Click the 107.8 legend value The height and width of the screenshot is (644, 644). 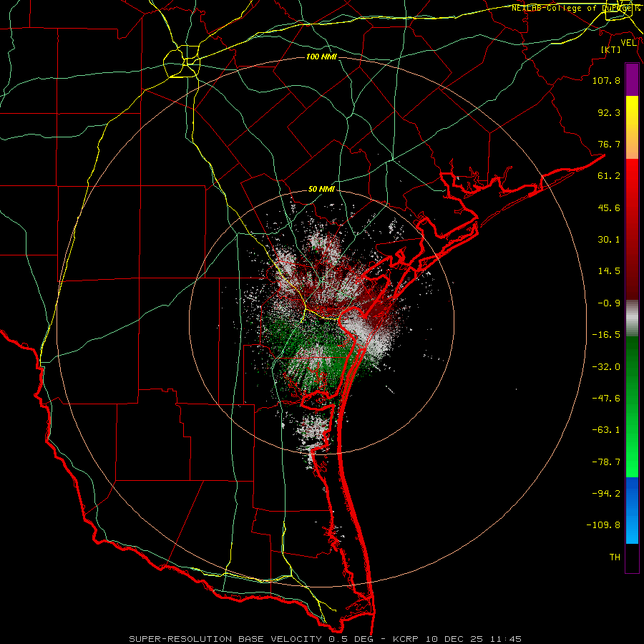(x=606, y=80)
